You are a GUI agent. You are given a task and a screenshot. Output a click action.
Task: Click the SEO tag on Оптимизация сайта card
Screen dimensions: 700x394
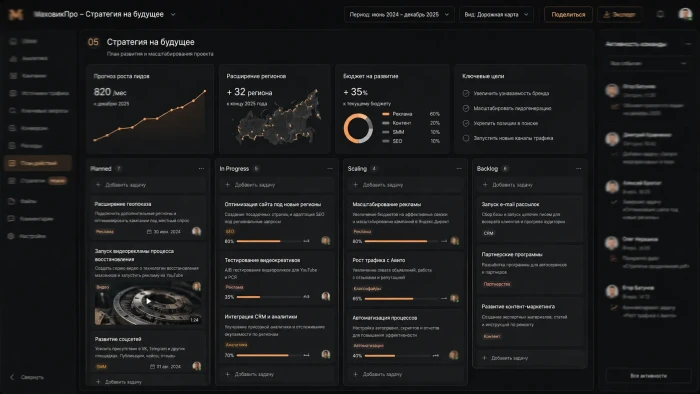230,232
